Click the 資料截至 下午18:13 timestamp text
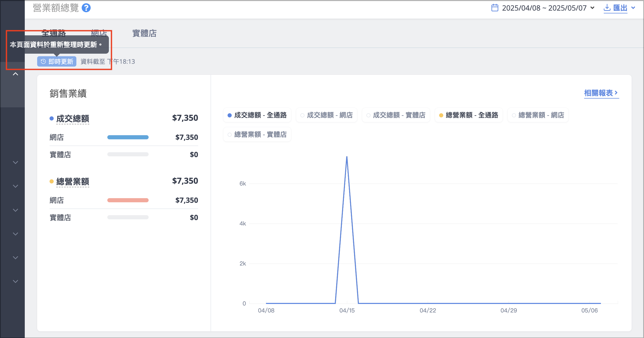Image resolution: width=644 pixels, height=338 pixels. coord(108,61)
